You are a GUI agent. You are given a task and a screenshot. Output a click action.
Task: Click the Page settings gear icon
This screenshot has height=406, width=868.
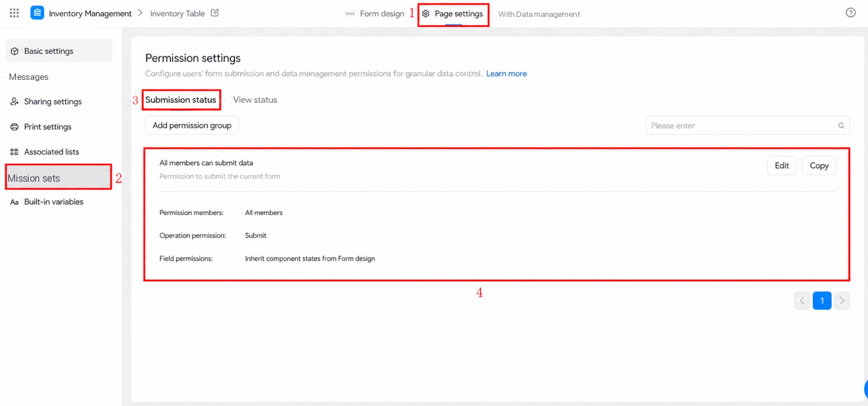click(426, 14)
